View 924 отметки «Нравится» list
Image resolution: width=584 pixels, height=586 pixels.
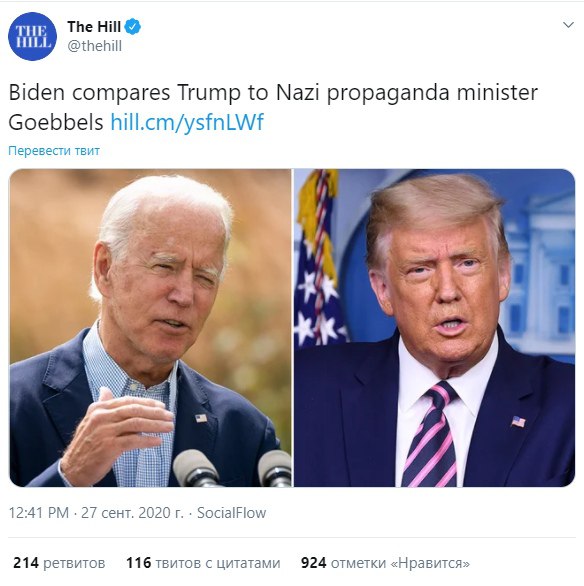pos(385,563)
